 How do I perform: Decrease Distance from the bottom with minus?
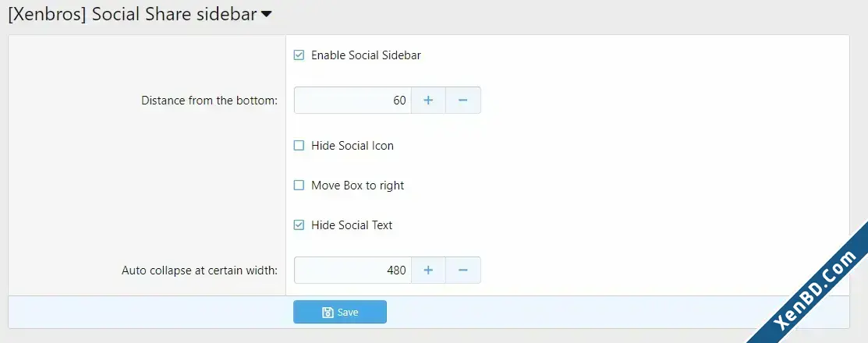point(463,100)
